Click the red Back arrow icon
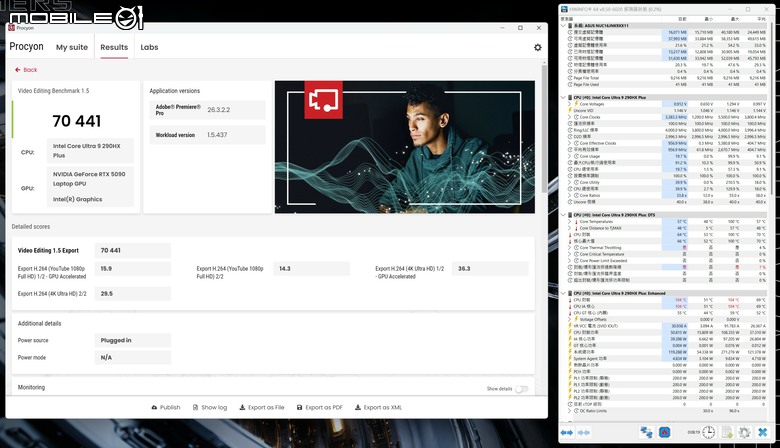This screenshot has height=448, width=780. (x=18, y=70)
